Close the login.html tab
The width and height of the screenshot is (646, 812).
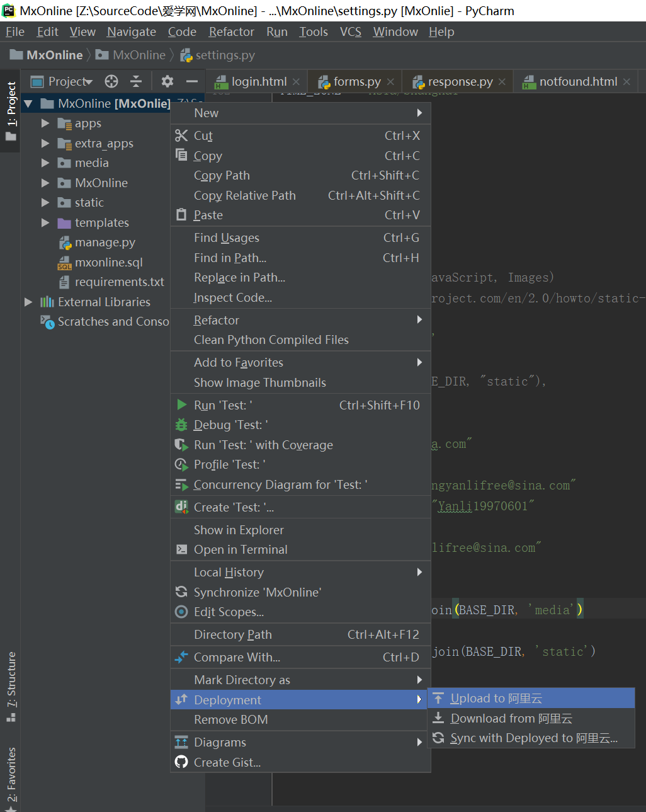297,82
